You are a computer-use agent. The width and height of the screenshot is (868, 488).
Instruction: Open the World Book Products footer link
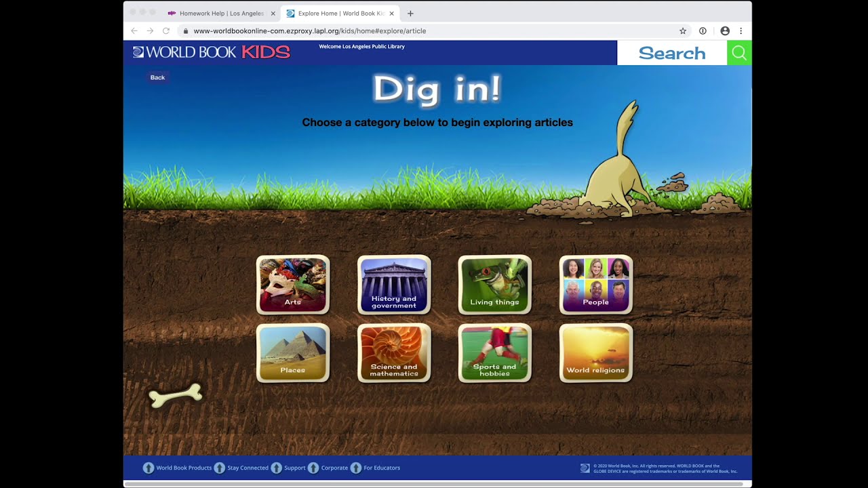pos(184,468)
